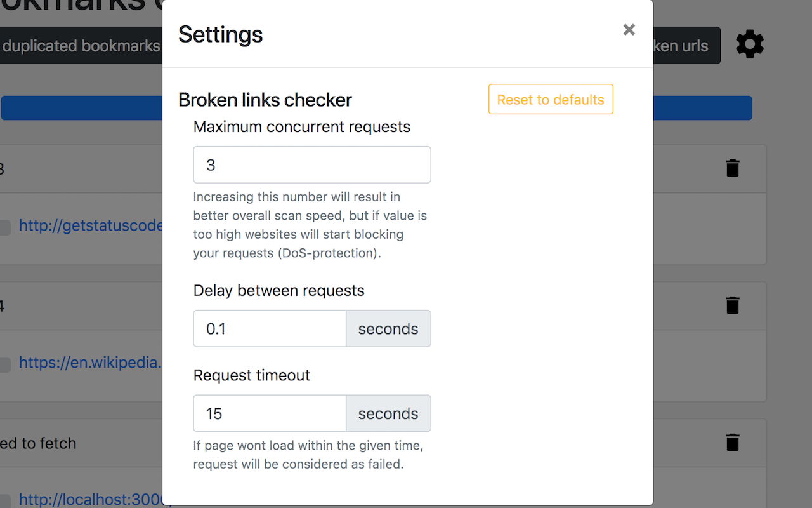Open settings via the gear icon
This screenshot has width=812, height=508.
pos(750,45)
